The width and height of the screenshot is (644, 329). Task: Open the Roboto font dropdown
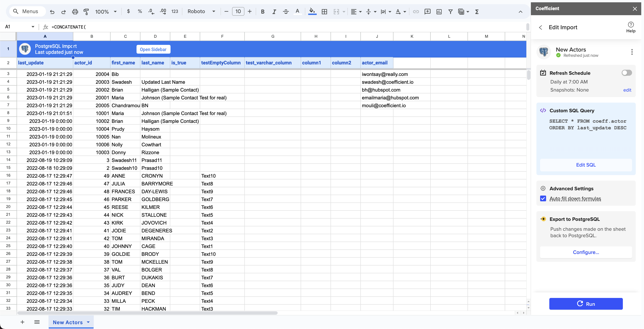201,12
